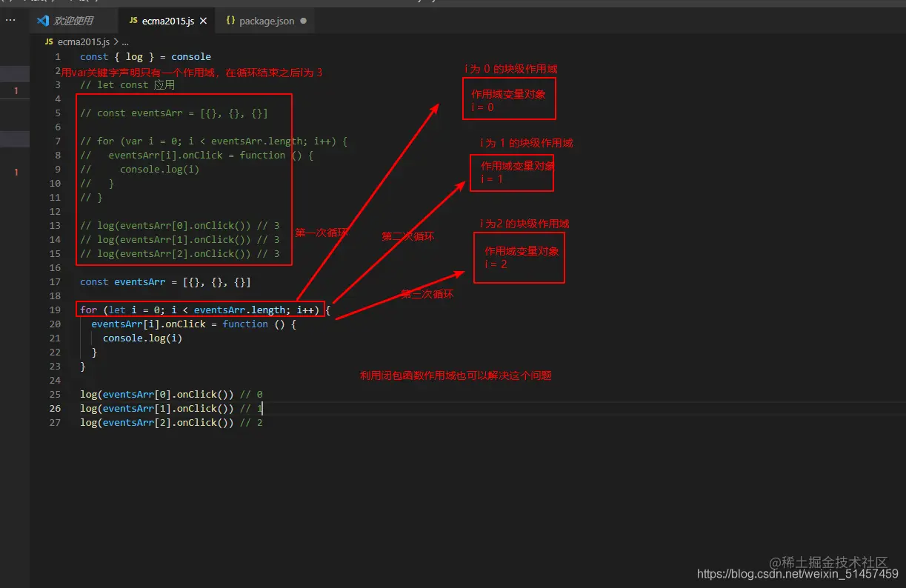The height and width of the screenshot is (588, 906).
Task: Open the sidebar's three-dot more actions menu
Action: (10, 21)
